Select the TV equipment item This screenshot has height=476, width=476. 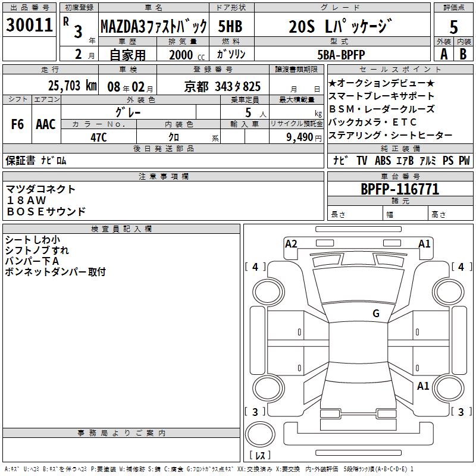362,160
